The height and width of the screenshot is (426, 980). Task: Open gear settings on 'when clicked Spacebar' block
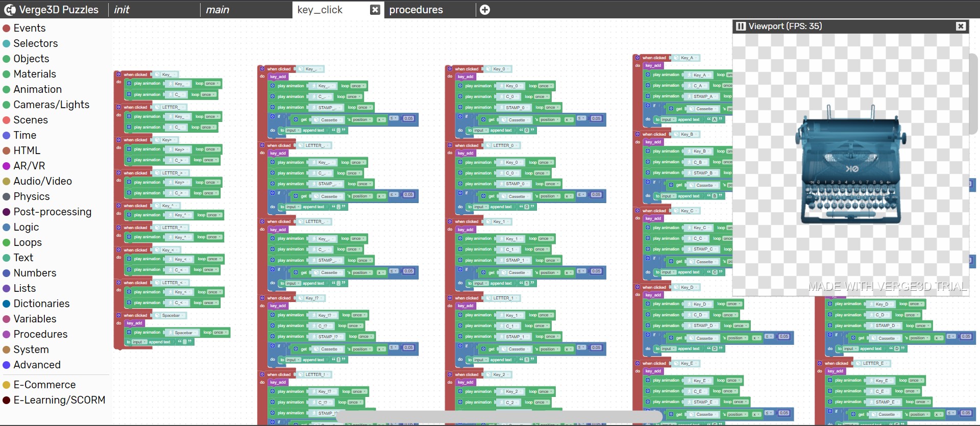click(118, 315)
